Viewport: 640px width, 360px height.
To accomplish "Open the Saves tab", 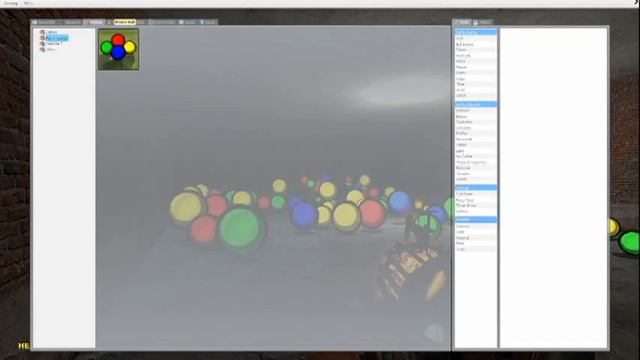I will coord(208,22).
